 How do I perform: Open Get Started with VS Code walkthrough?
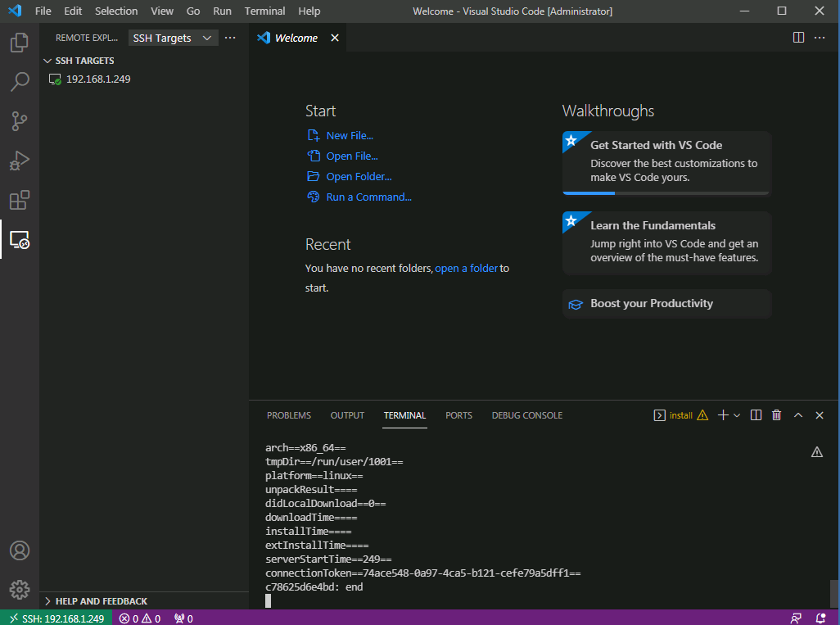pyautogui.click(x=666, y=162)
